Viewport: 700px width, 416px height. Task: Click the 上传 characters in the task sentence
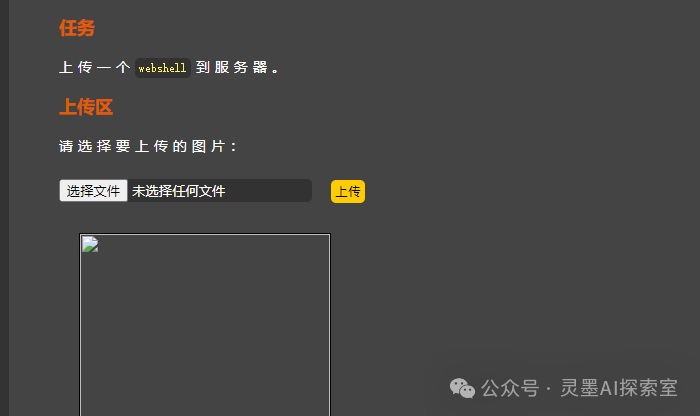coord(76,67)
